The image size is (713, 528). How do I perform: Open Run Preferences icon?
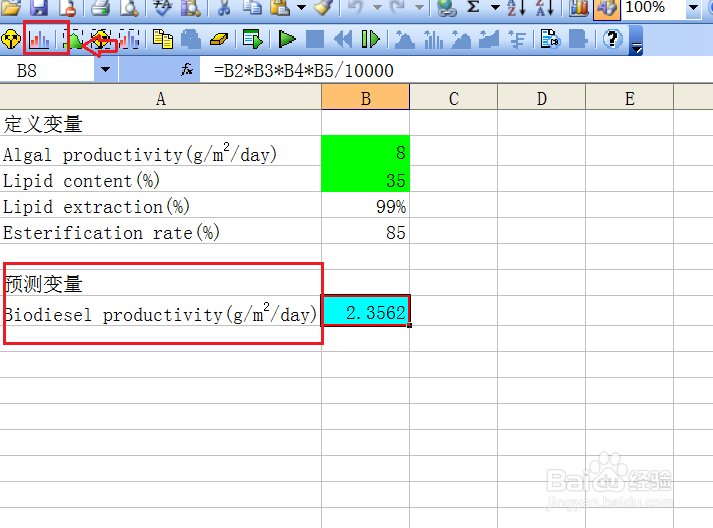pos(252,40)
